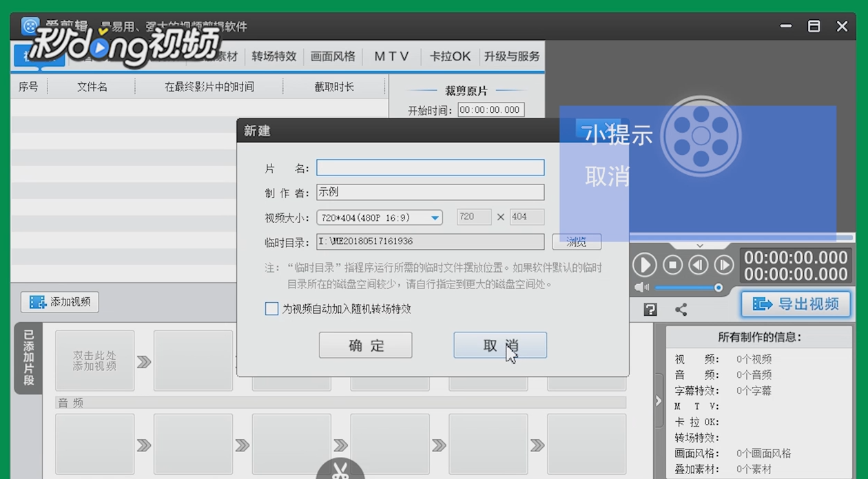Click the 开始时间 field 00:00:00.000
Viewport: 868px width, 479px height.
490,110
